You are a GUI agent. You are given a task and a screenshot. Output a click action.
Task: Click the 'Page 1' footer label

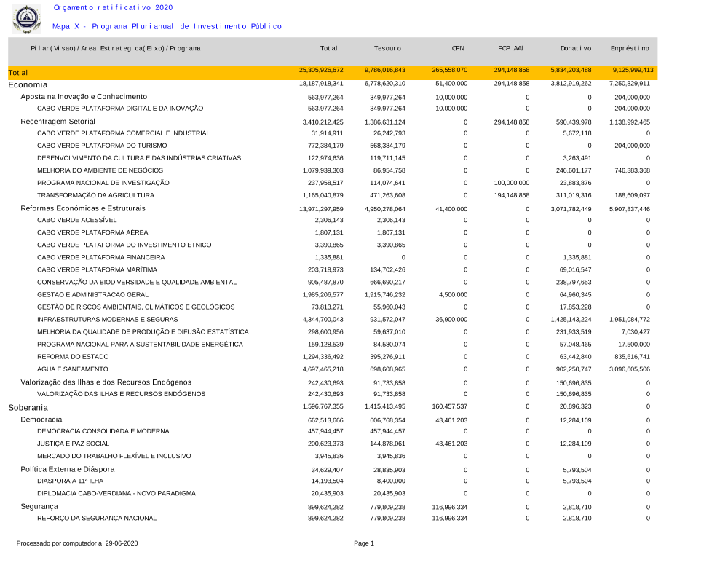[363, 543]
